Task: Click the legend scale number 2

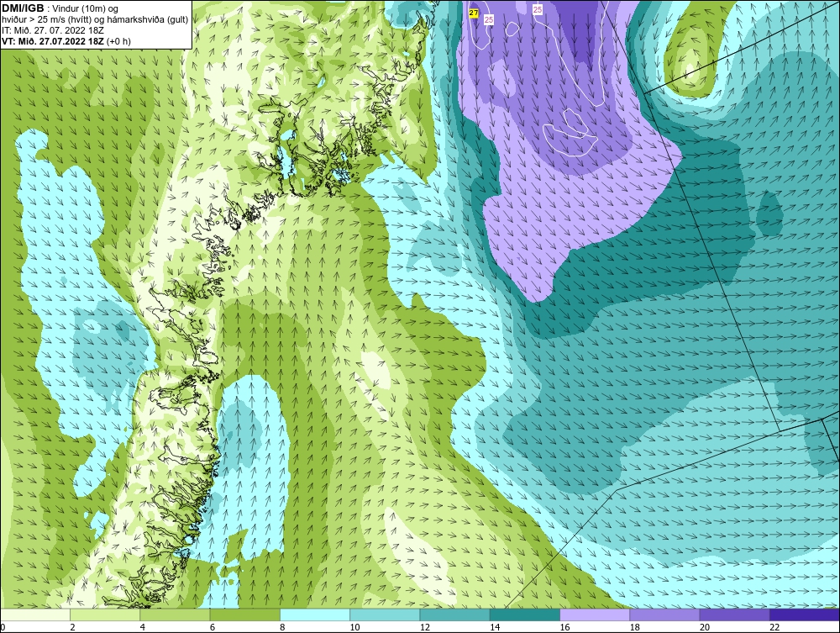Action: pos(72,628)
